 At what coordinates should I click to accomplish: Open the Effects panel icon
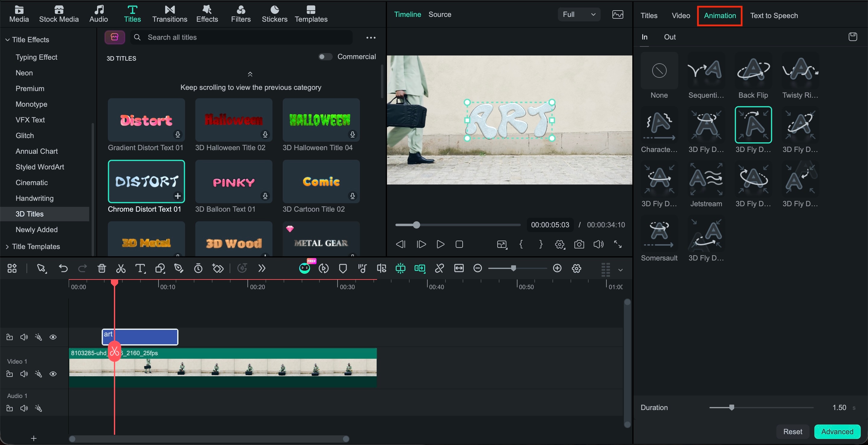(207, 14)
